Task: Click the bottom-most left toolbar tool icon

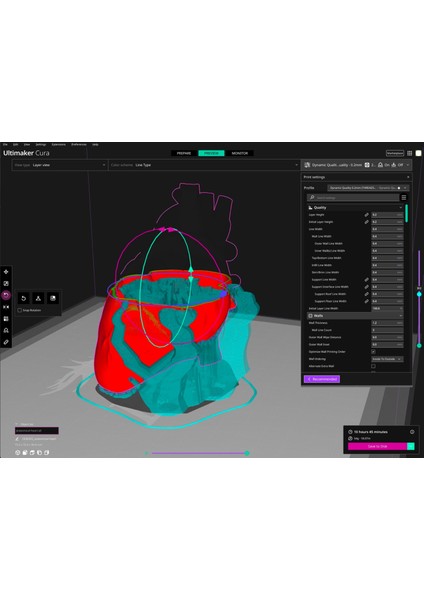Action: (6, 342)
